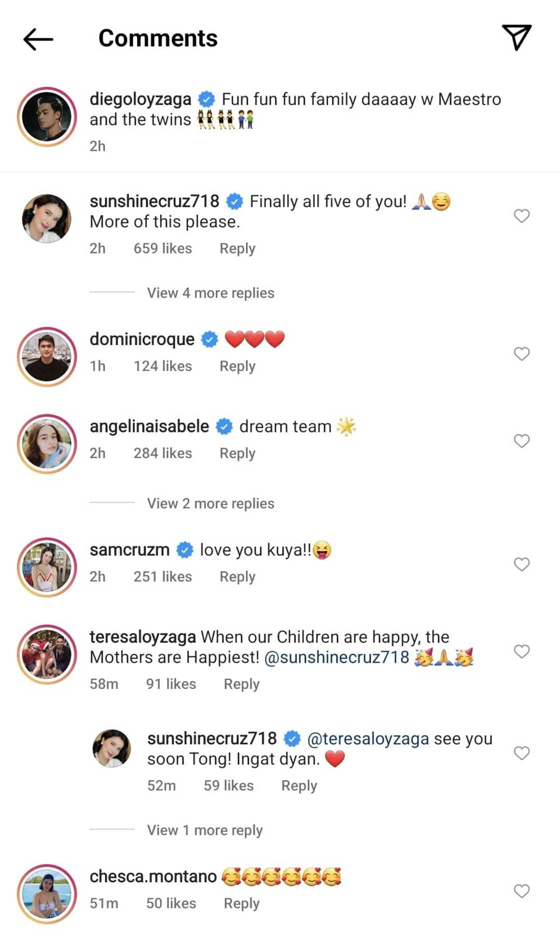Viewport: 560px width, 936px height.
Task: Reply to samcruzm's comment
Action: click(237, 577)
